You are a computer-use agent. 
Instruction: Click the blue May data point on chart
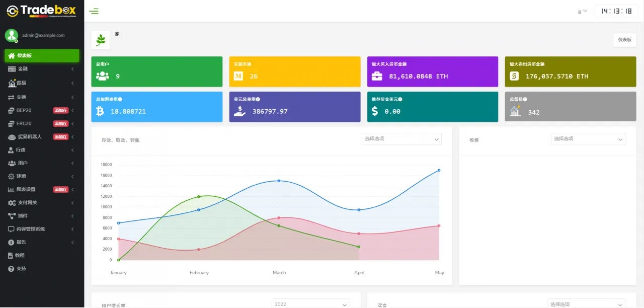tap(439, 170)
